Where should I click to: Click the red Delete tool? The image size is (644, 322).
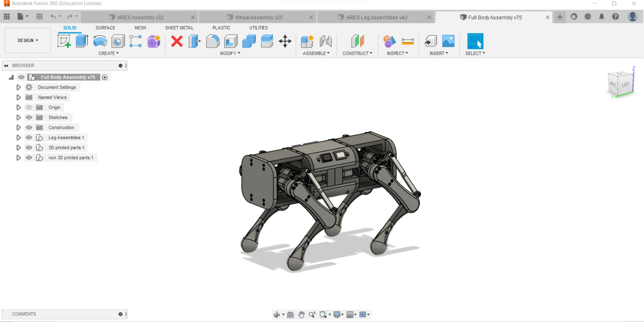click(x=177, y=41)
